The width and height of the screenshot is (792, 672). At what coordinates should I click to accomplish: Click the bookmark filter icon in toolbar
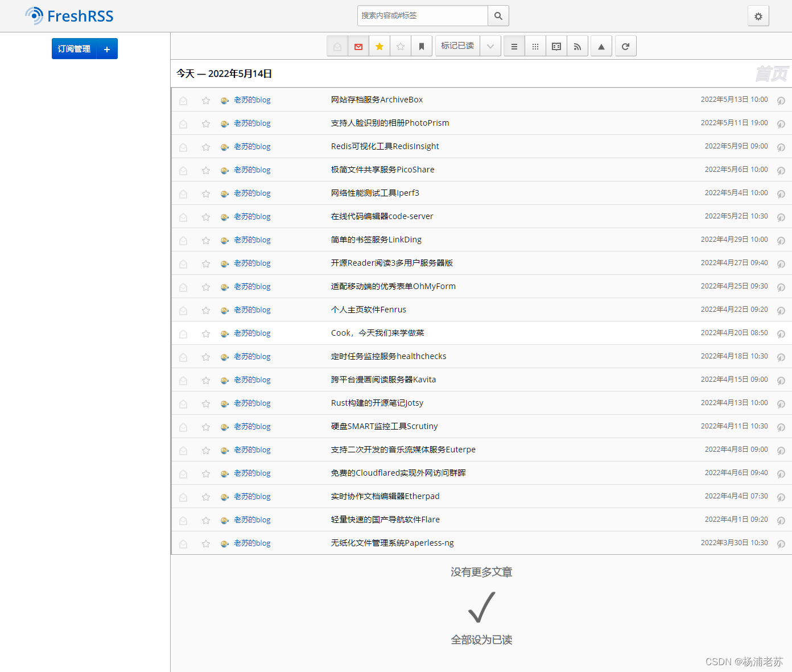[x=422, y=47]
